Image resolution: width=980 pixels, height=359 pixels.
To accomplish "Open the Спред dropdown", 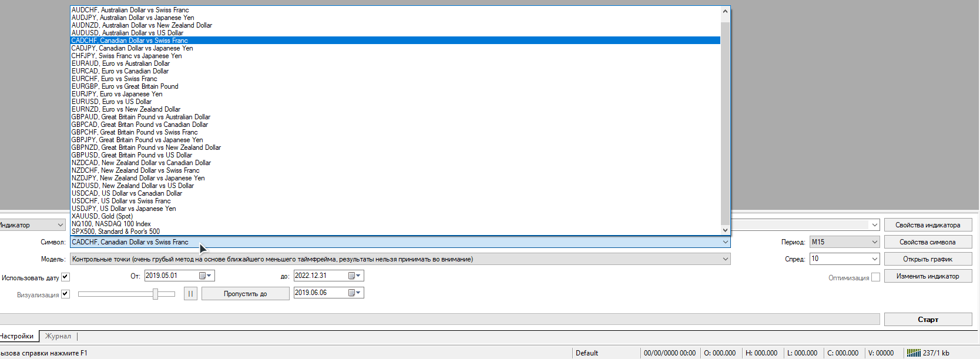I will (x=874, y=259).
